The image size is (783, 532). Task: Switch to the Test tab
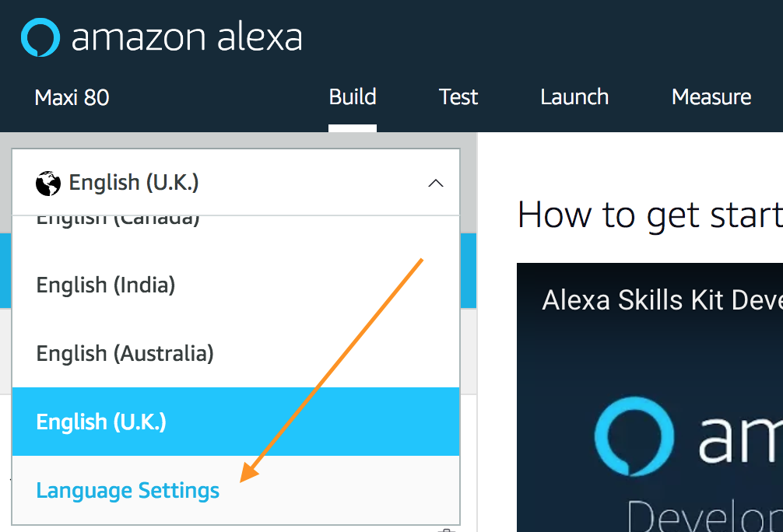458,97
